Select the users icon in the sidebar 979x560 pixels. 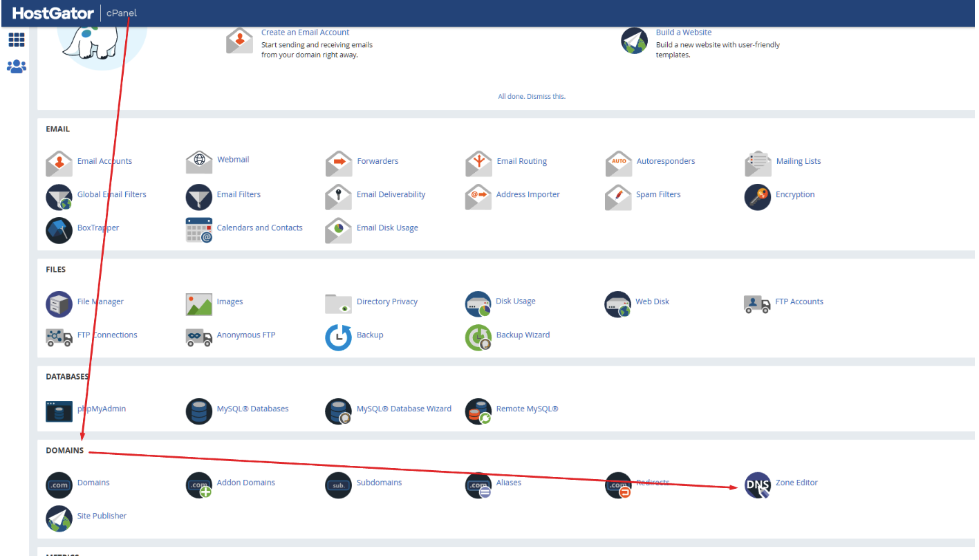17,66
